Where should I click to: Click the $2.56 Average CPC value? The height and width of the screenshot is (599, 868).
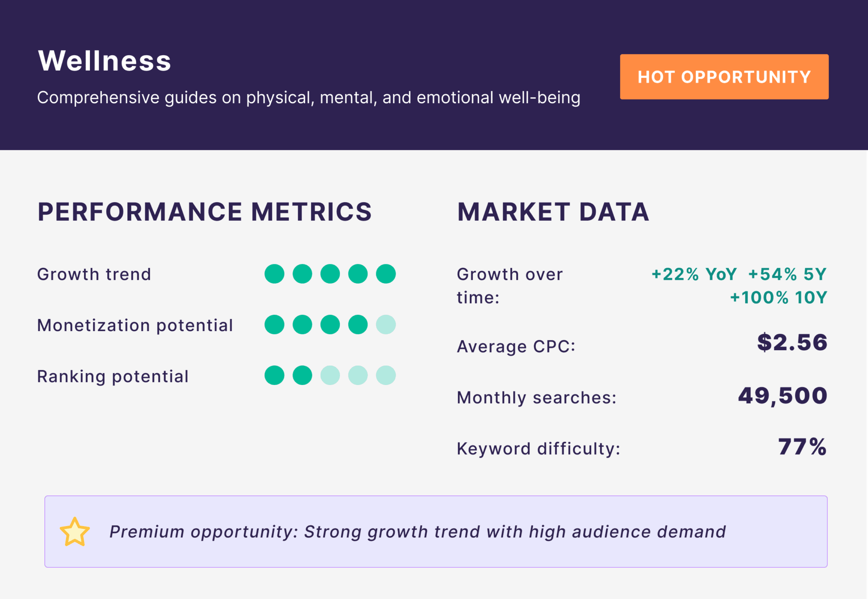point(792,342)
